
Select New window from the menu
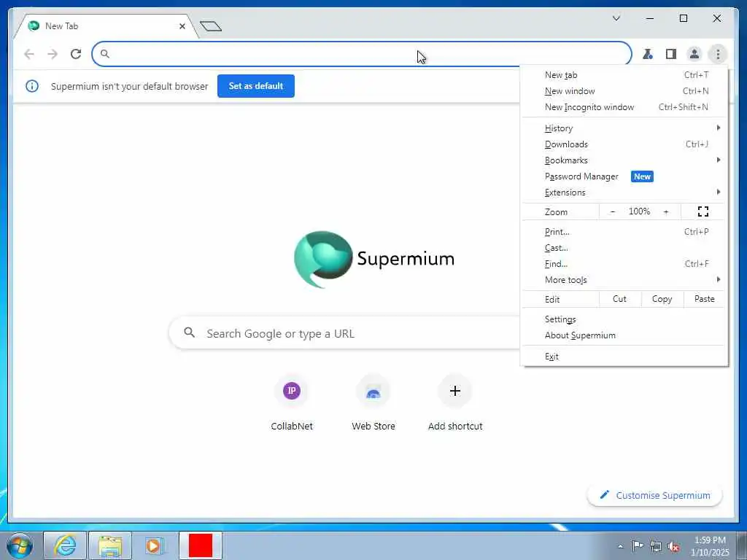coord(624,91)
